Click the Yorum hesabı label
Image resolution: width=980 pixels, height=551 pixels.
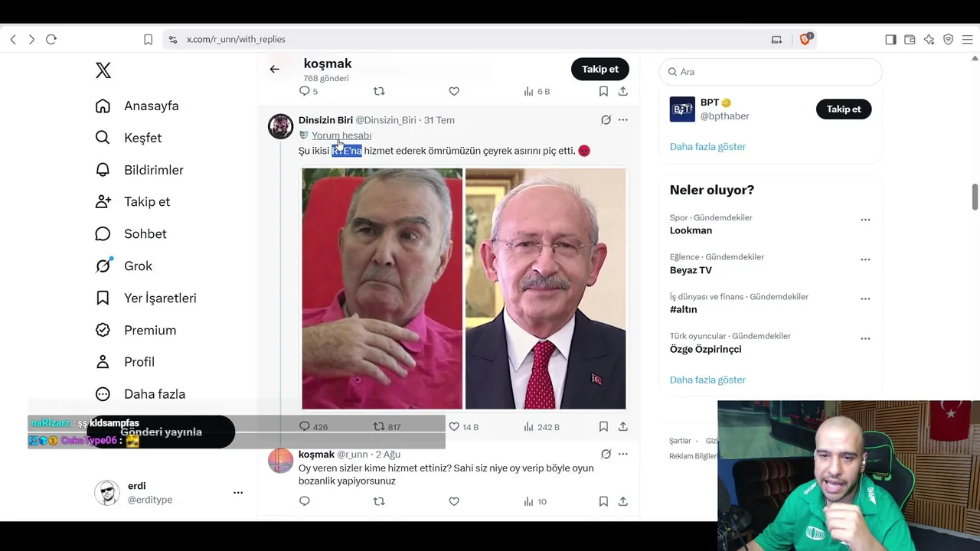[x=341, y=135]
